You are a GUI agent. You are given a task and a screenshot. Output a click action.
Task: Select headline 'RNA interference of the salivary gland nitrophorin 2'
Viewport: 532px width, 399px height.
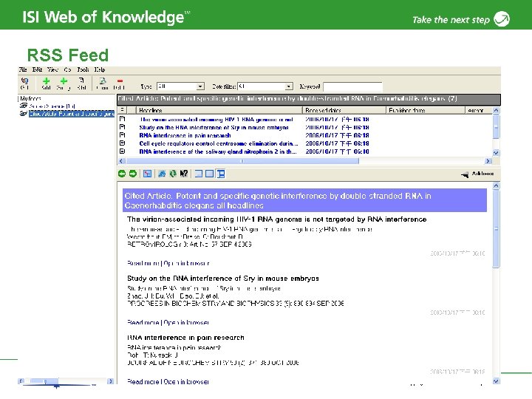coord(219,151)
